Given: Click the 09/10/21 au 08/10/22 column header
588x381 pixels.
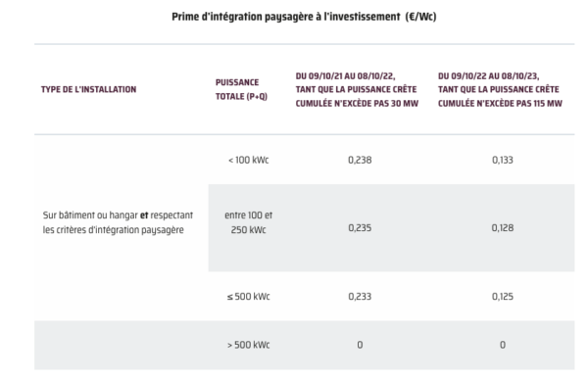Looking at the screenshot, I should pos(357,89).
